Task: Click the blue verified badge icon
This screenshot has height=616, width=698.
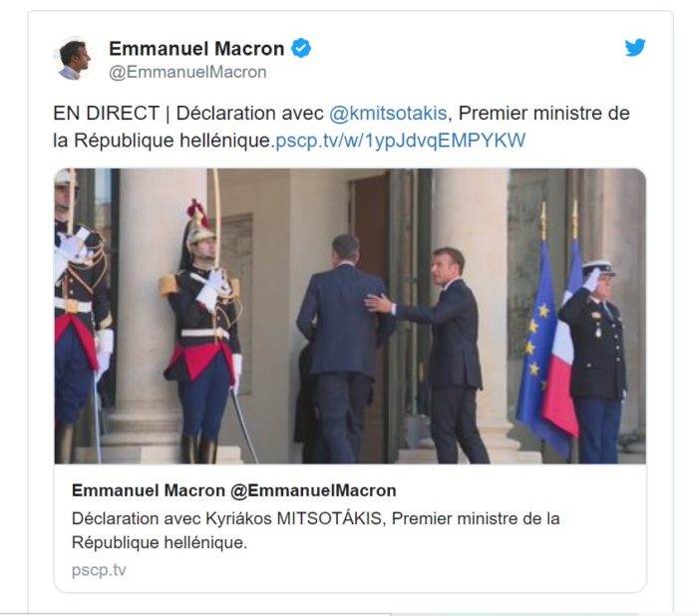Action: pyautogui.click(x=301, y=48)
